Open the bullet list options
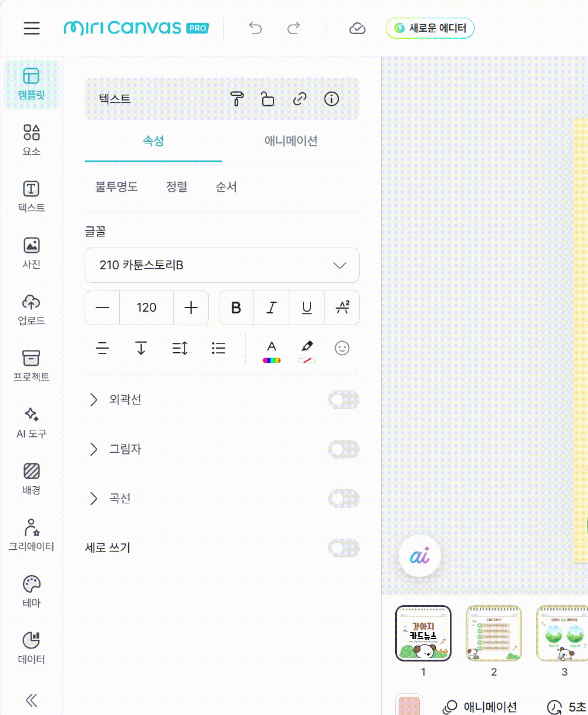Image resolution: width=588 pixels, height=715 pixels. (219, 348)
